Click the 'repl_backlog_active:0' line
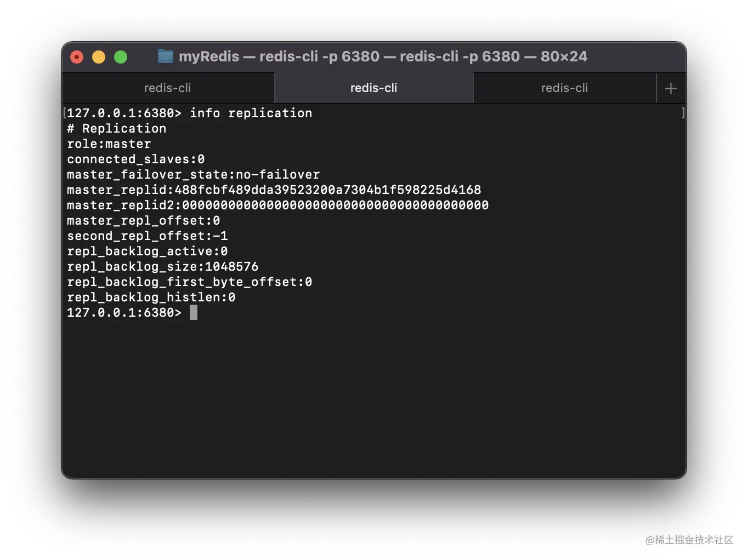Image resolution: width=748 pixels, height=560 pixels. click(147, 251)
